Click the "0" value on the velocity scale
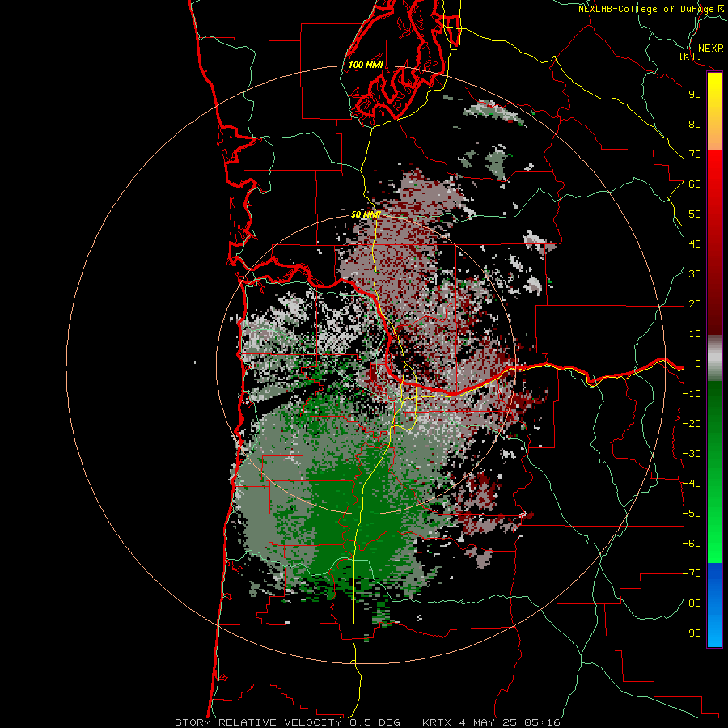The height and width of the screenshot is (728, 728). pyautogui.click(x=698, y=364)
